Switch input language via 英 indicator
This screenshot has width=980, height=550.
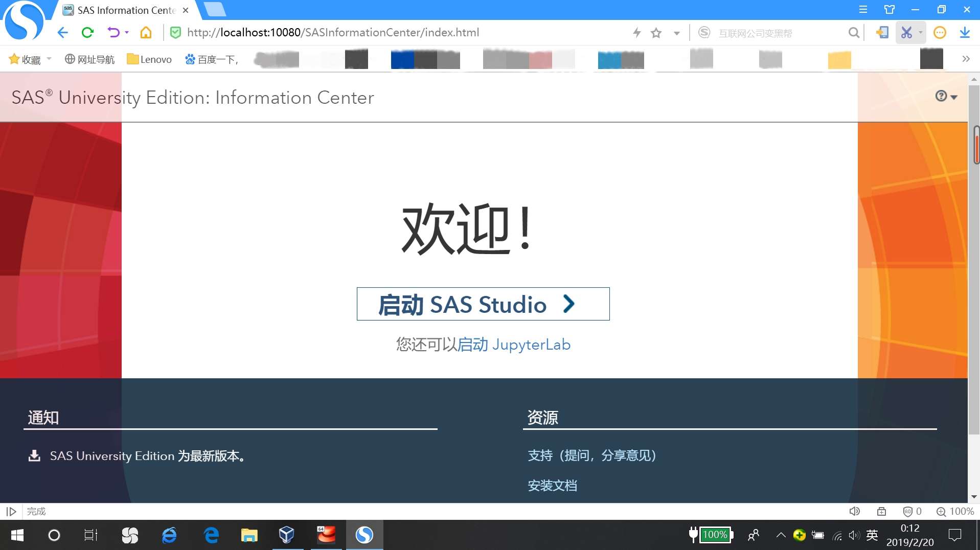click(x=872, y=535)
